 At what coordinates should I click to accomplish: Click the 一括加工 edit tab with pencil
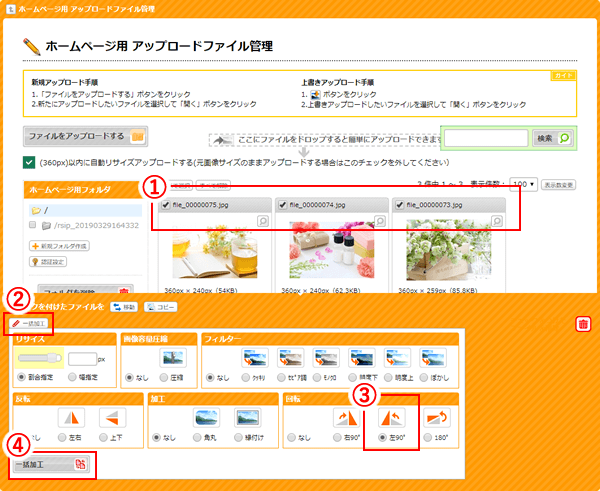tap(30, 323)
